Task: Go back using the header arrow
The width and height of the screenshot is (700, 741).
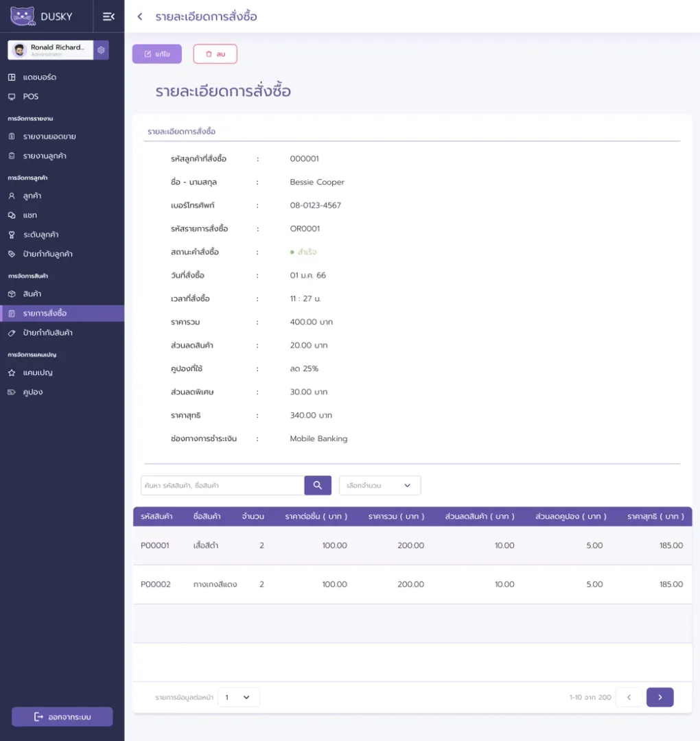Action: (x=140, y=16)
